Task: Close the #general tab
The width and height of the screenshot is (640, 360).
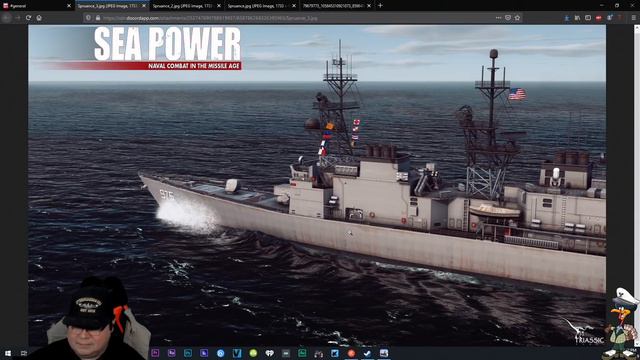Action: tap(69, 6)
